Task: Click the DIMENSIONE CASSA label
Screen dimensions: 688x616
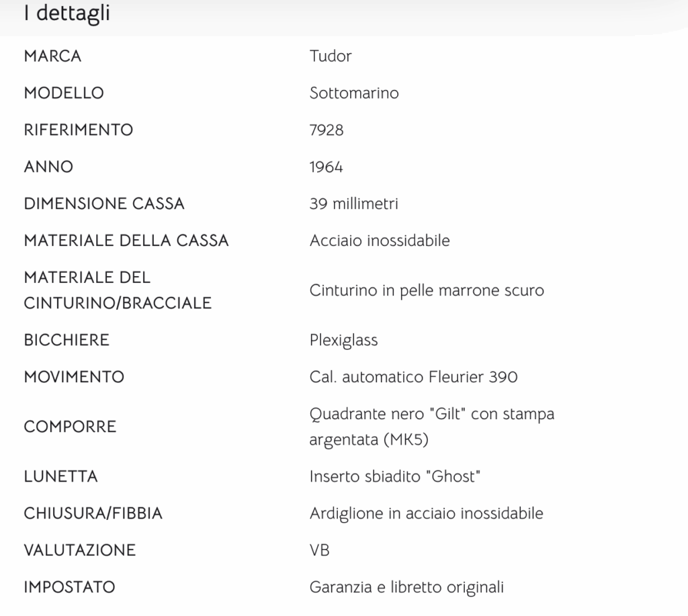Action: (103, 204)
